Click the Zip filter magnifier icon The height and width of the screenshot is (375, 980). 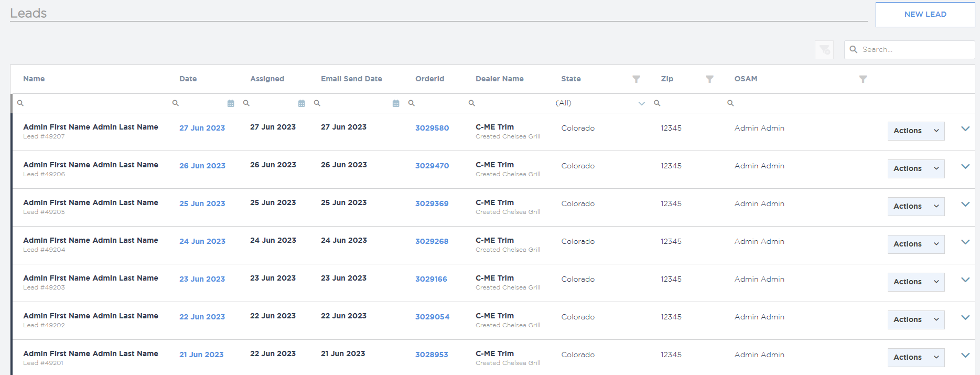click(657, 103)
